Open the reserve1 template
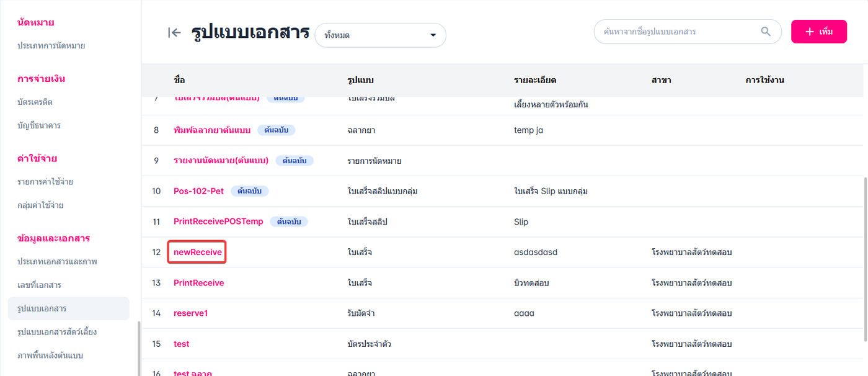This screenshot has height=376, width=868. 190,313
